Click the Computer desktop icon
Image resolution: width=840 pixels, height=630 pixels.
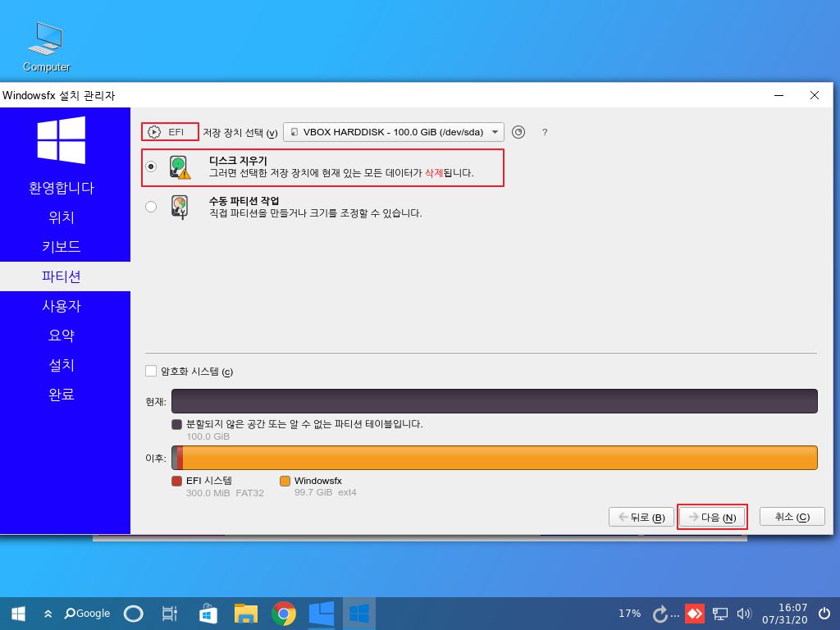click(x=46, y=47)
